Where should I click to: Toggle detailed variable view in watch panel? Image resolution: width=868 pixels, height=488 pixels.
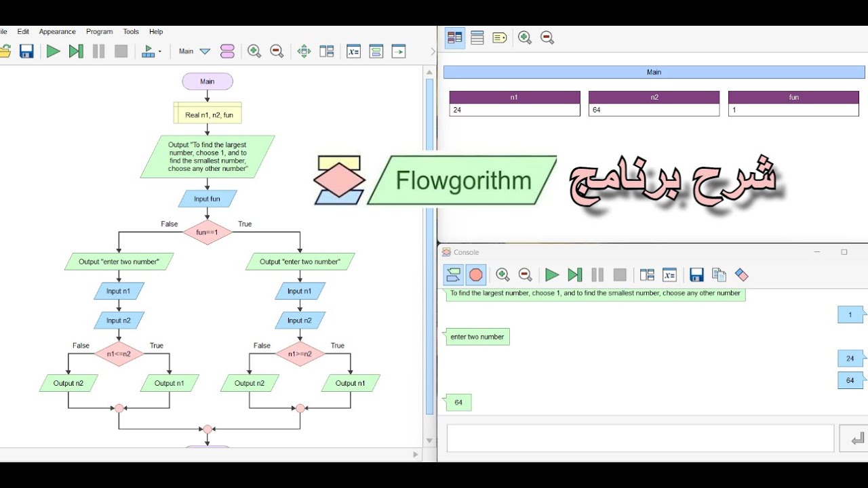point(455,38)
